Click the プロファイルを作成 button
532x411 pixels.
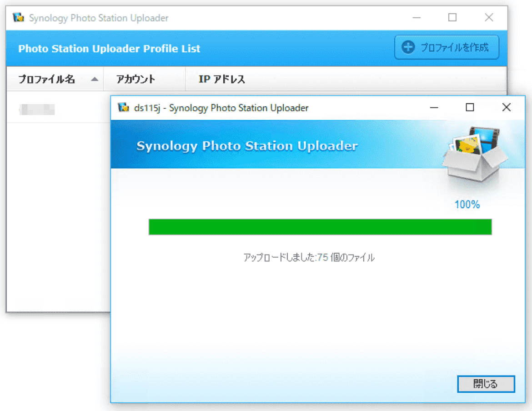(x=447, y=47)
